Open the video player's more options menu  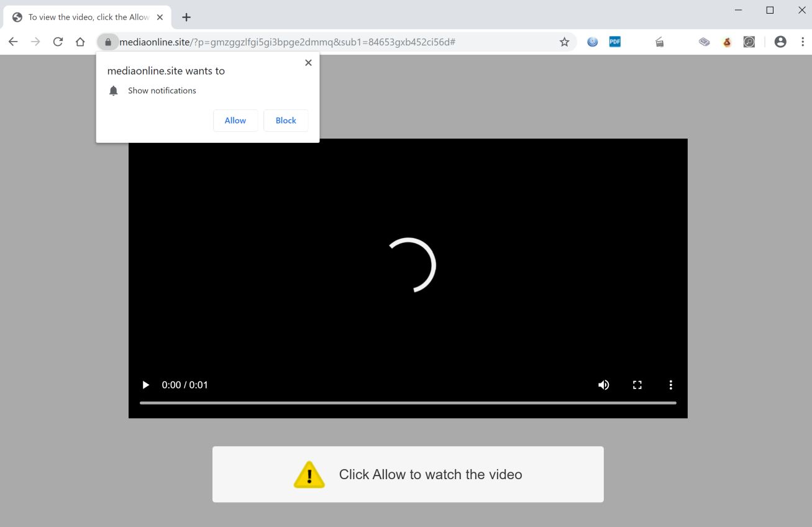(670, 385)
